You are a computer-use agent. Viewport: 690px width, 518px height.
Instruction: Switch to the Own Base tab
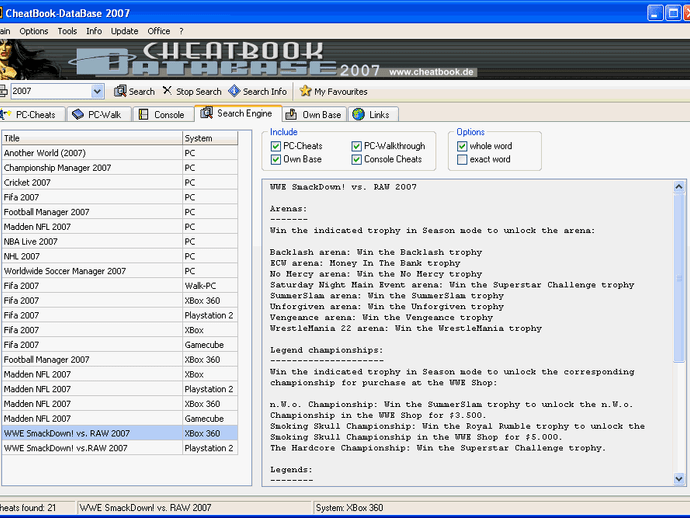point(314,114)
